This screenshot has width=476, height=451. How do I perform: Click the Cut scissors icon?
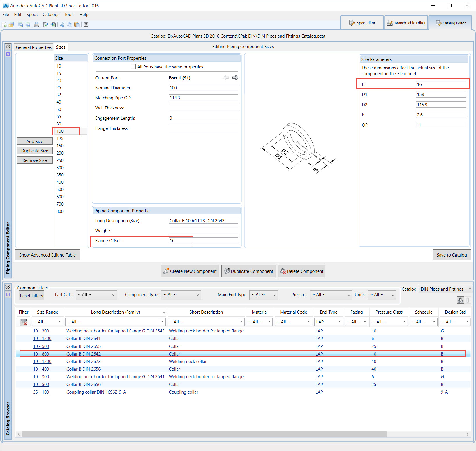(x=62, y=25)
